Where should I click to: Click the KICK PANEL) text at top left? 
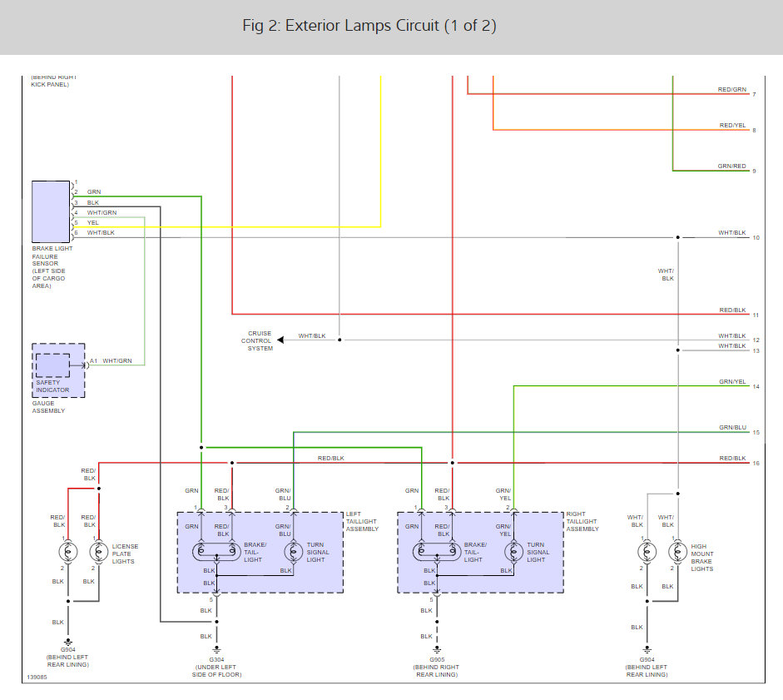click(50, 84)
